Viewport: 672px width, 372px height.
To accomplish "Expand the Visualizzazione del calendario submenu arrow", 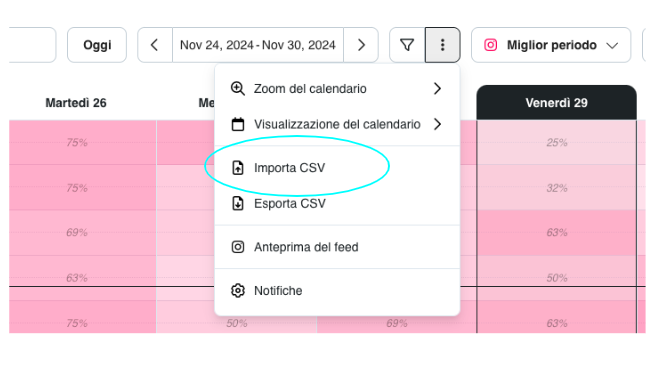I will pyautogui.click(x=437, y=124).
